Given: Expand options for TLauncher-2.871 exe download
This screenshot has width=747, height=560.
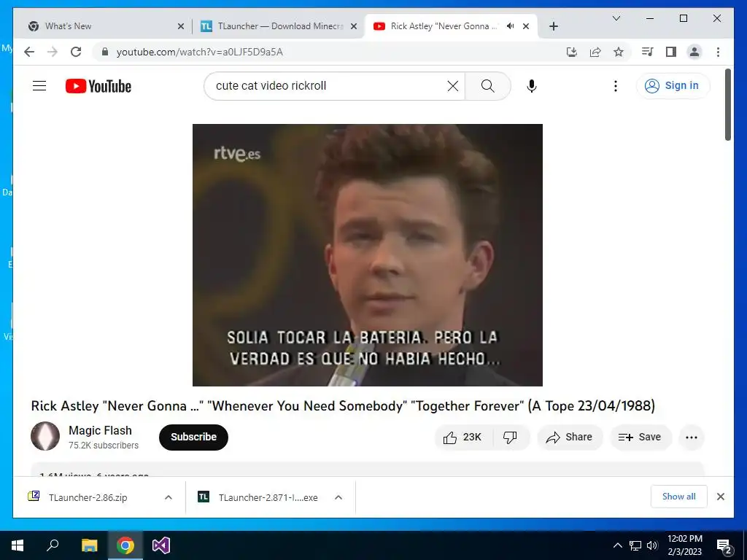Looking at the screenshot, I should click(x=338, y=497).
